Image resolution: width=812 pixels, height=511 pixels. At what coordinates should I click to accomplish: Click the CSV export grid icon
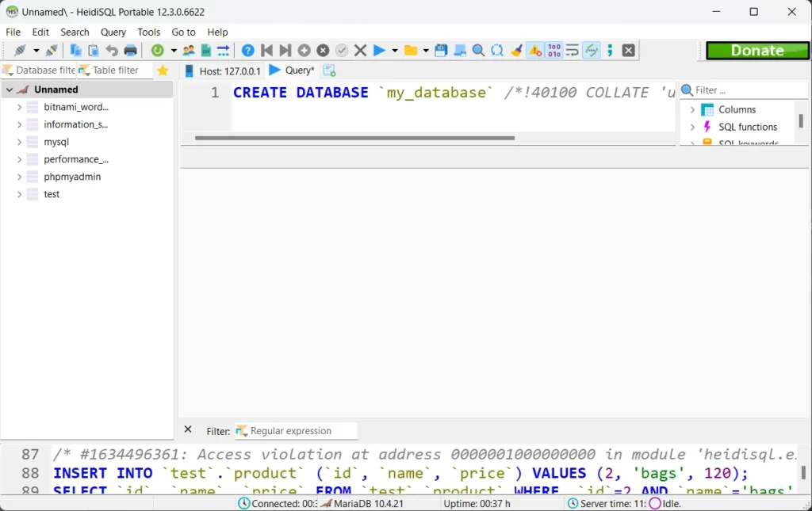pyautogui.click(x=206, y=50)
